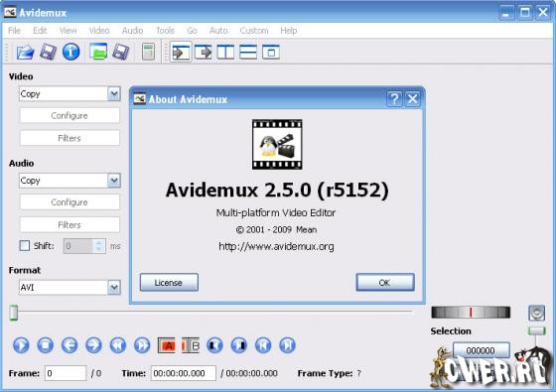The image size is (556, 392).
Task: Click the blue information icon in toolbar
Action: (x=70, y=52)
